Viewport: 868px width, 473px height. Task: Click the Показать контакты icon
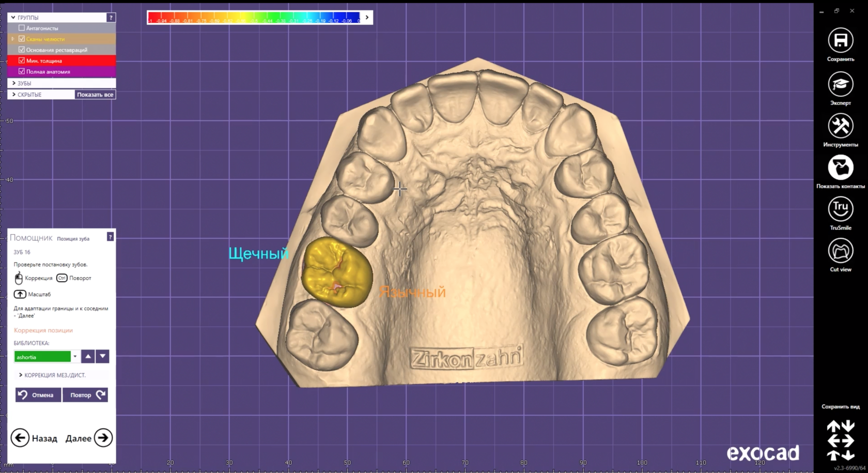(840, 167)
